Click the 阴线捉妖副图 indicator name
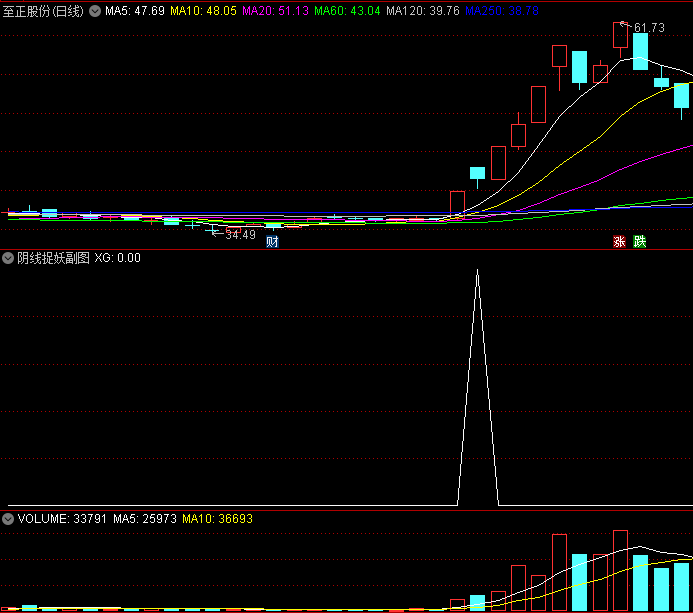The width and height of the screenshot is (693, 613). [x=53, y=258]
